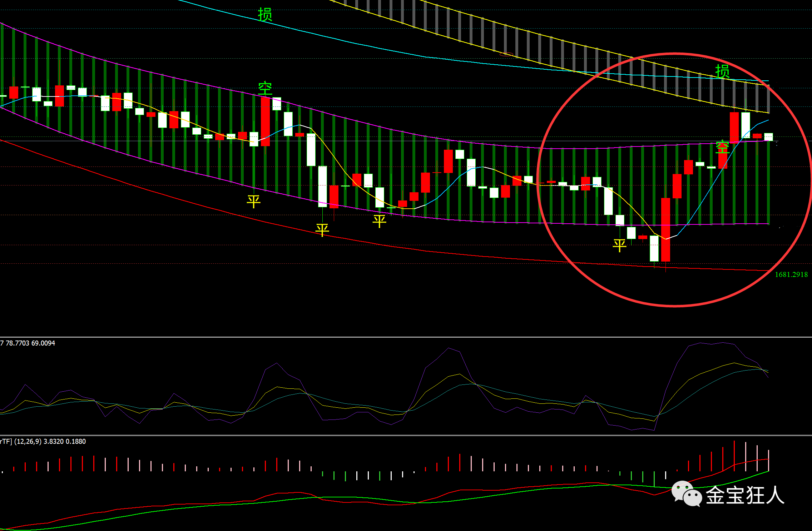Click the WeChat logo icon

coord(686,493)
